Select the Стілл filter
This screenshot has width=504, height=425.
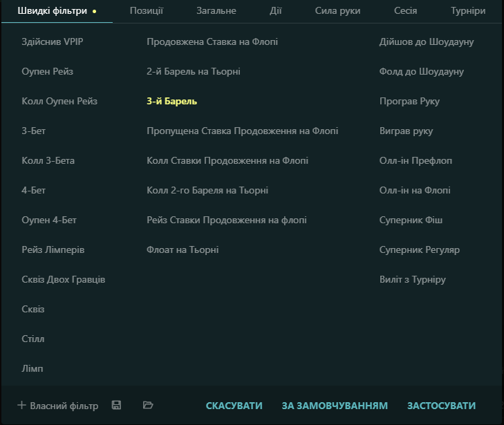tap(33, 339)
